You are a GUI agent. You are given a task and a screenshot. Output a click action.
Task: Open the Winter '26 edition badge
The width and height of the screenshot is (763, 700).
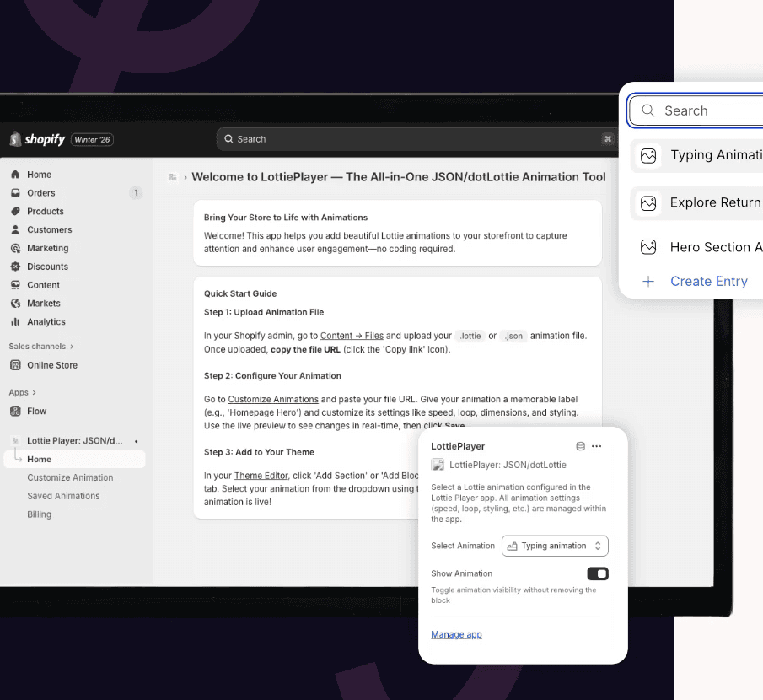pos(93,140)
